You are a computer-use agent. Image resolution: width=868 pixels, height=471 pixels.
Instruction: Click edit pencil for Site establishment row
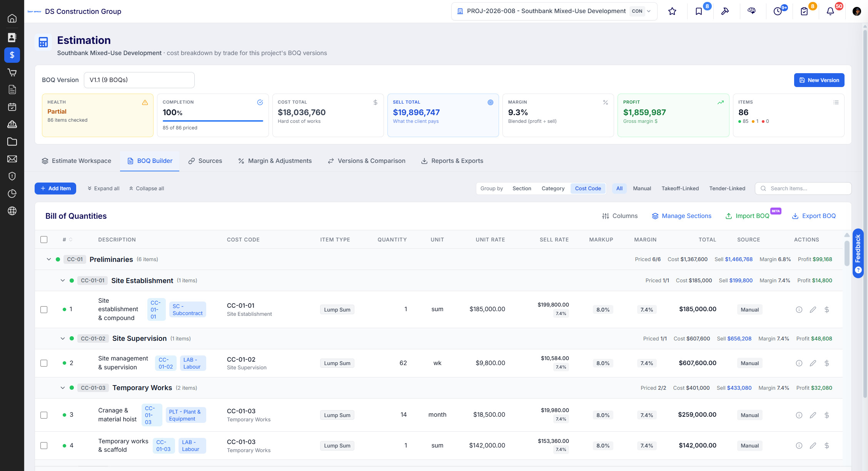(x=813, y=310)
